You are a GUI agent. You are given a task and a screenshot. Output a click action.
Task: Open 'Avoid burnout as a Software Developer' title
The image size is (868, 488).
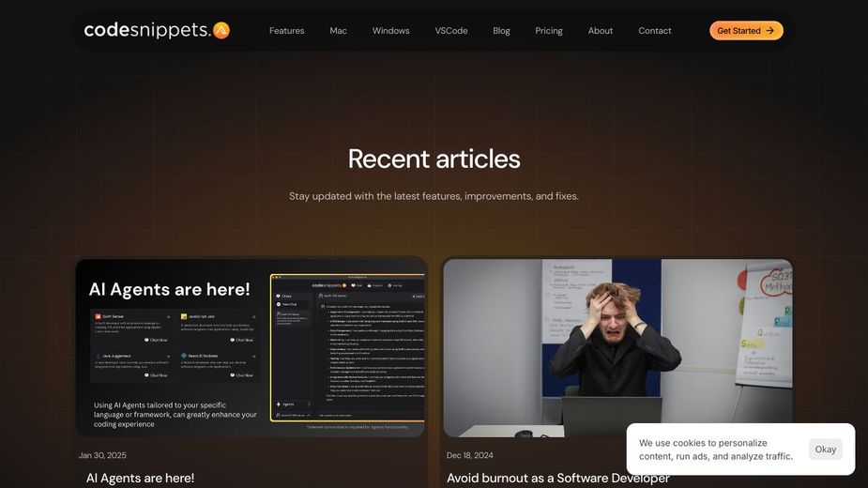(x=557, y=478)
